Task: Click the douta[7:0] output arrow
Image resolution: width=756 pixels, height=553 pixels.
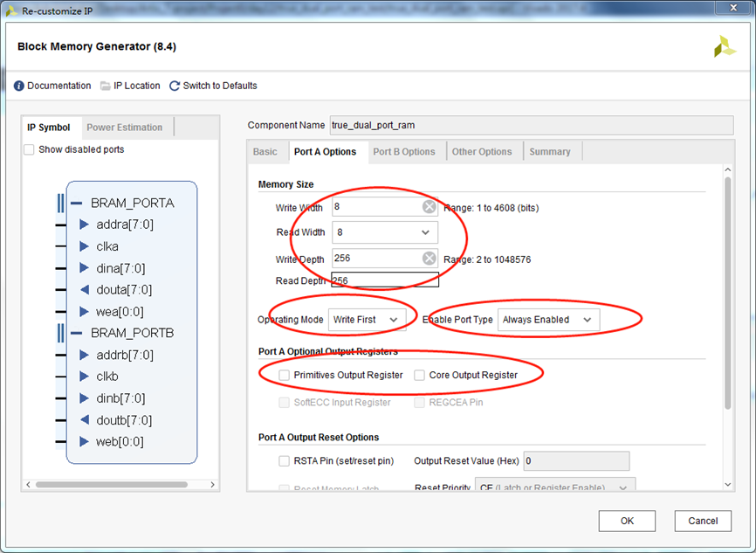Action: pos(85,289)
